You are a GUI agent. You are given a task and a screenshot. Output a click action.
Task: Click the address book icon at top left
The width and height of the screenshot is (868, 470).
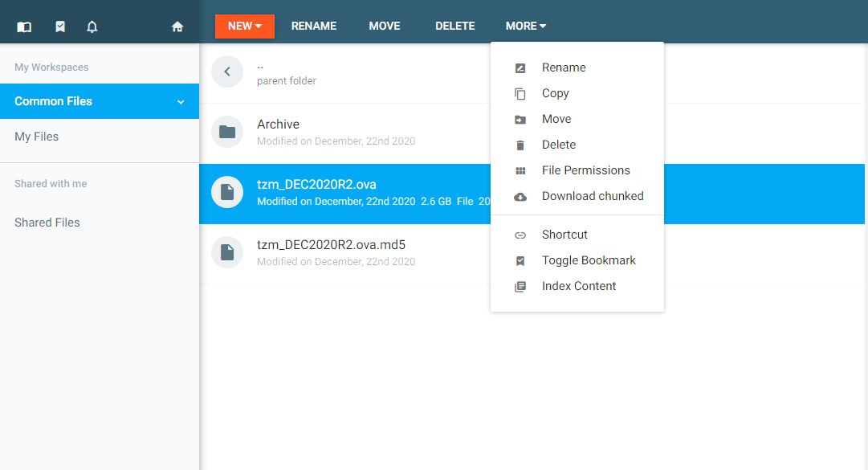click(x=23, y=26)
